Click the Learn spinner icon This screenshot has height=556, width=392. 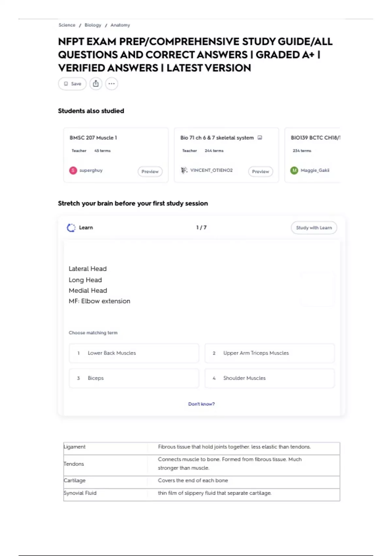71,228
